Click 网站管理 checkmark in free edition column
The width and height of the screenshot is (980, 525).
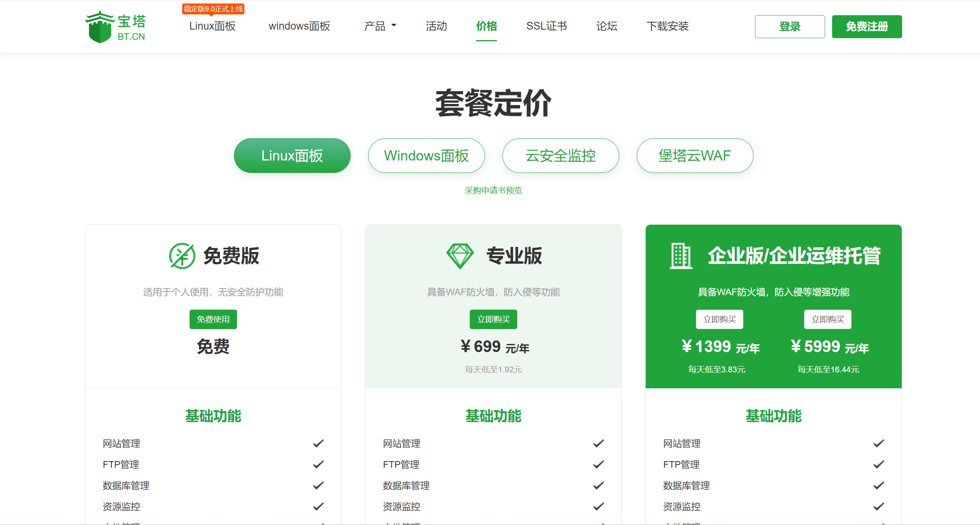pyautogui.click(x=318, y=444)
